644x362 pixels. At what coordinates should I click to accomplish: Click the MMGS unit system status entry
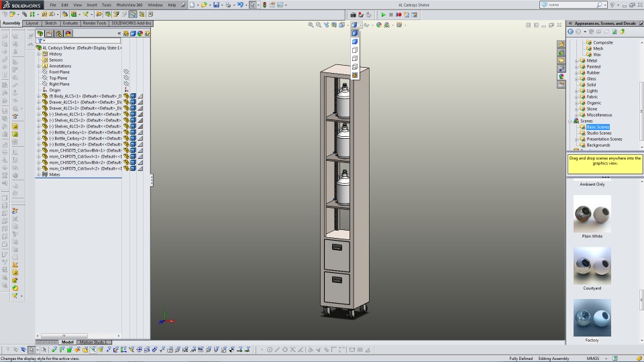click(x=592, y=358)
